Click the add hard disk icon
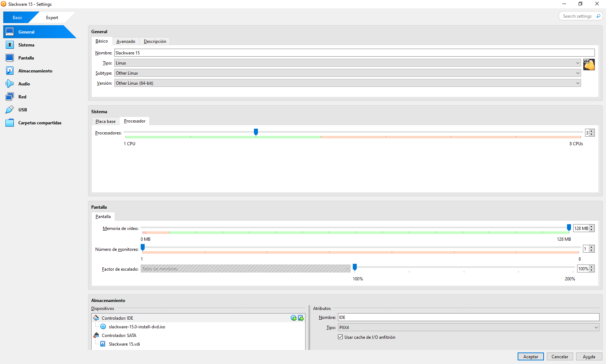Image resolution: width=606 pixels, height=364 pixels. coord(301,318)
